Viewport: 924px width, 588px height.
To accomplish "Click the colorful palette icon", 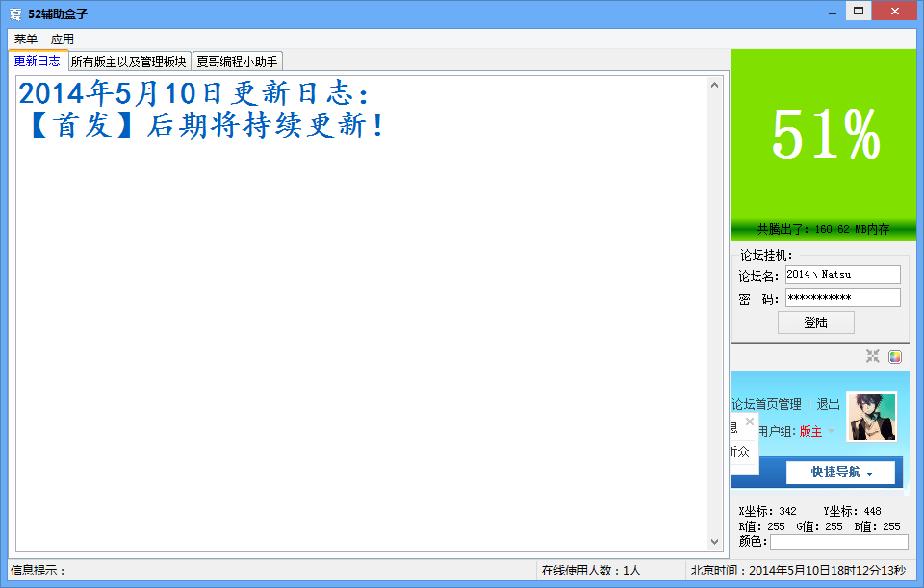I will coord(895,356).
